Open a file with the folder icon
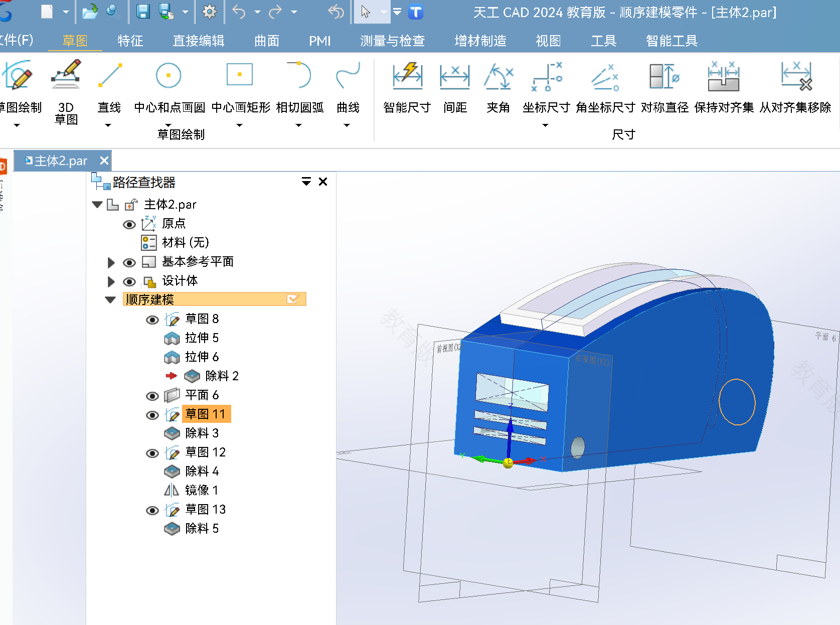Image resolution: width=840 pixels, height=625 pixels. [x=90, y=12]
